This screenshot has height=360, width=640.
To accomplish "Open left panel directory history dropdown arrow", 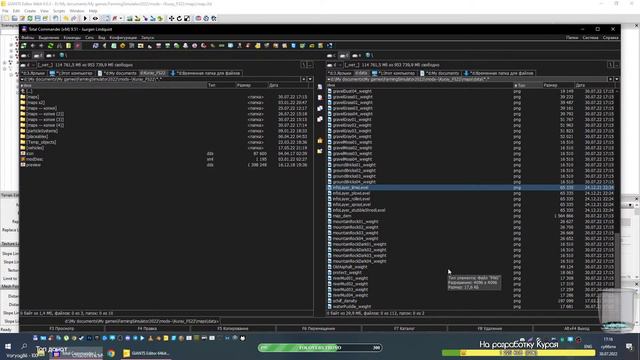I will point(310,79).
